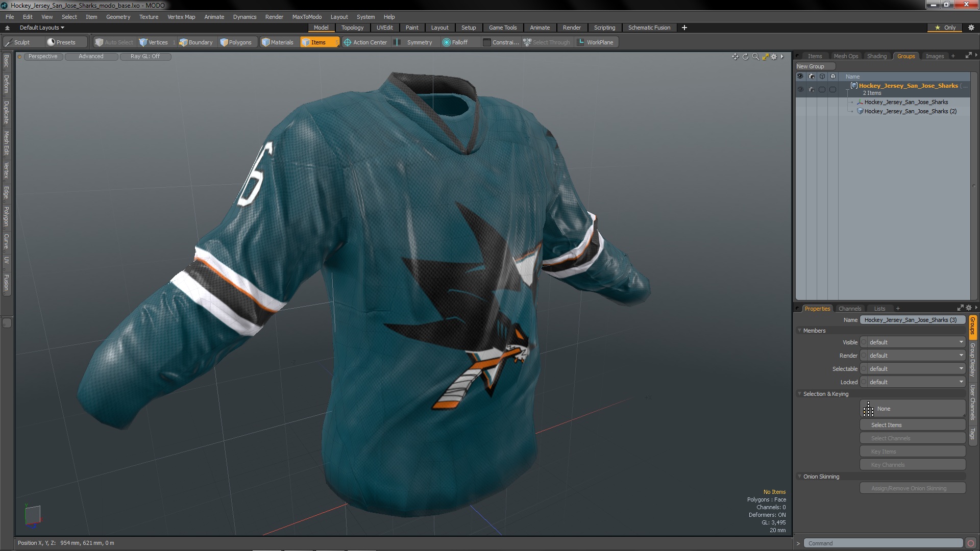This screenshot has height=551, width=980.
Task: Open the Game Tools layout tab
Action: [503, 28]
